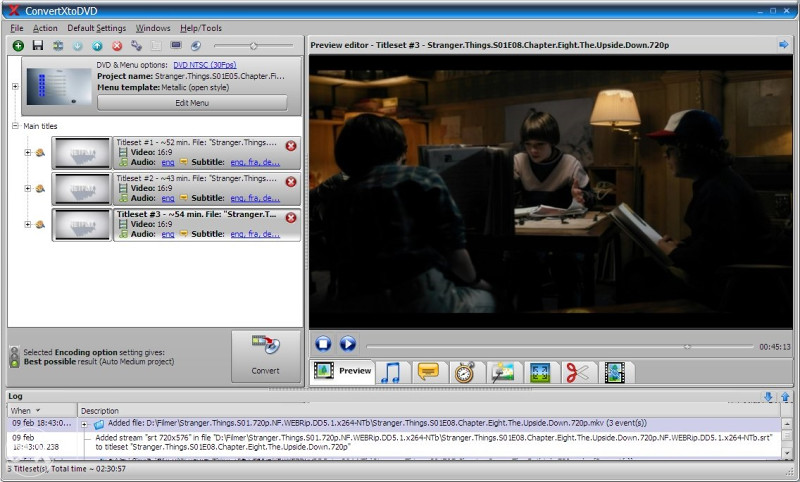Open the Audio tab with music note
The image size is (800, 482).
click(391, 372)
